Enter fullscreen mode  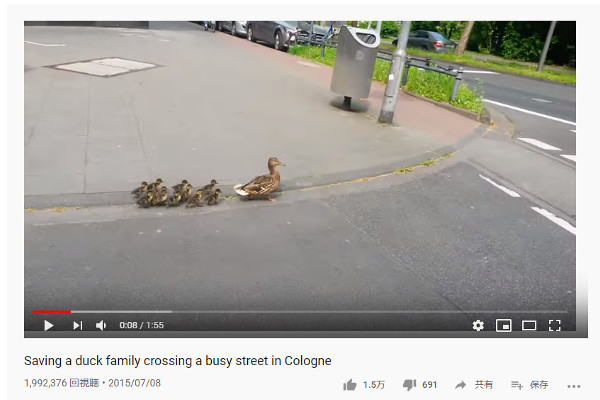pyautogui.click(x=554, y=325)
